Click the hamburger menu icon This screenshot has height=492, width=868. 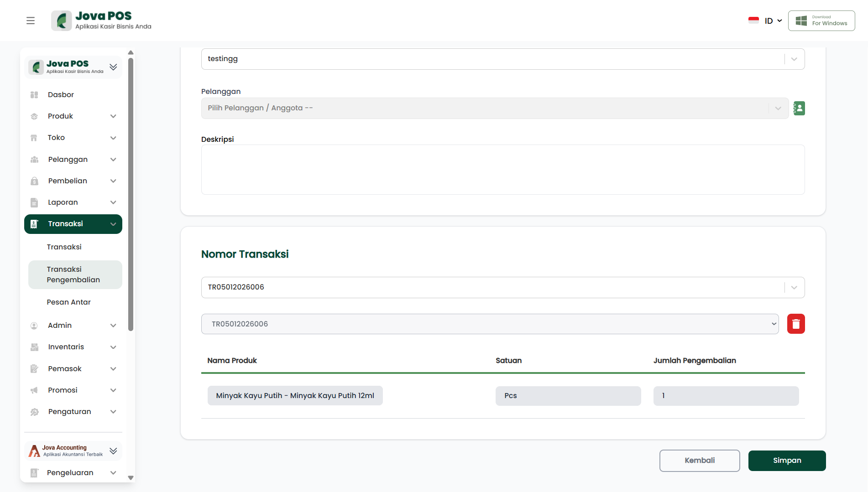31,21
